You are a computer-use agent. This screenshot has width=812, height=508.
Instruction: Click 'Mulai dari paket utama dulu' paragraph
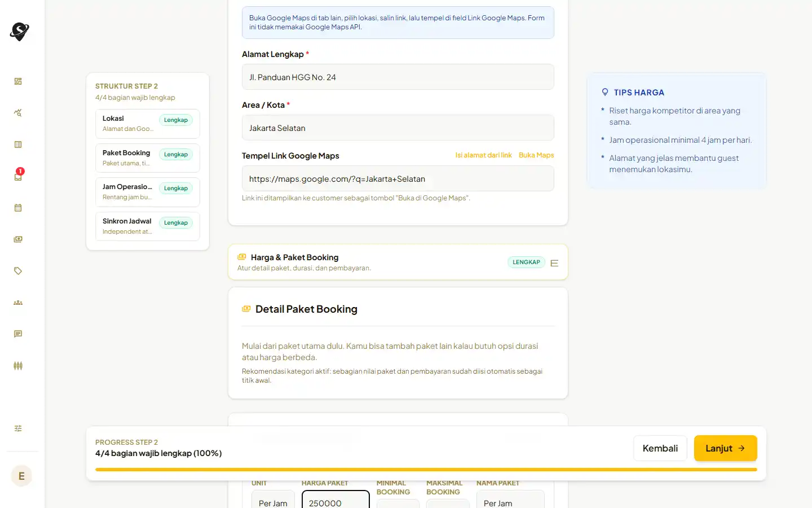point(390,352)
